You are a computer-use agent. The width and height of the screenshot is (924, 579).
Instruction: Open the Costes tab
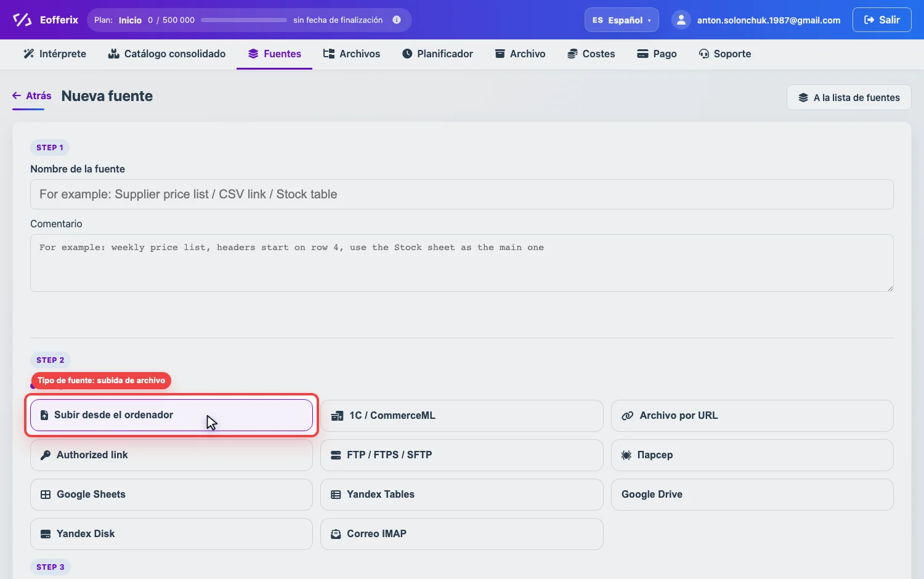pyautogui.click(x=591, y=54)
